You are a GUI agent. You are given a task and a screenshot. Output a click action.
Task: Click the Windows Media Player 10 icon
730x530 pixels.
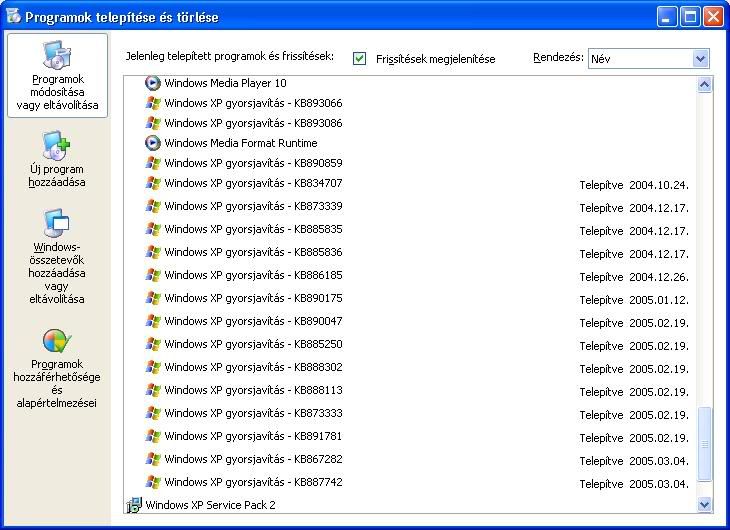(153, 83)
